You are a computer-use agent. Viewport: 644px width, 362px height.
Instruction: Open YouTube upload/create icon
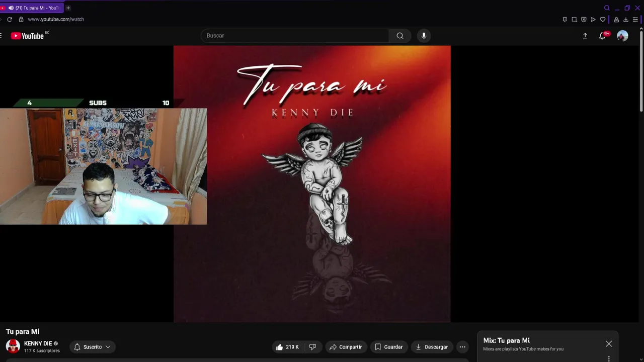pyautogui.click(x=585, y=36)
